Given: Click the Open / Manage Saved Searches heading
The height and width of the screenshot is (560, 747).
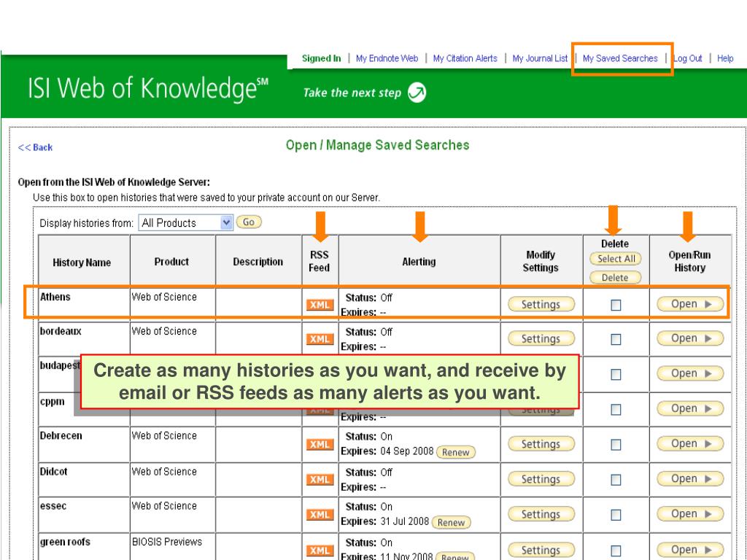Looking at the screenshot, I should coord(377,145).
